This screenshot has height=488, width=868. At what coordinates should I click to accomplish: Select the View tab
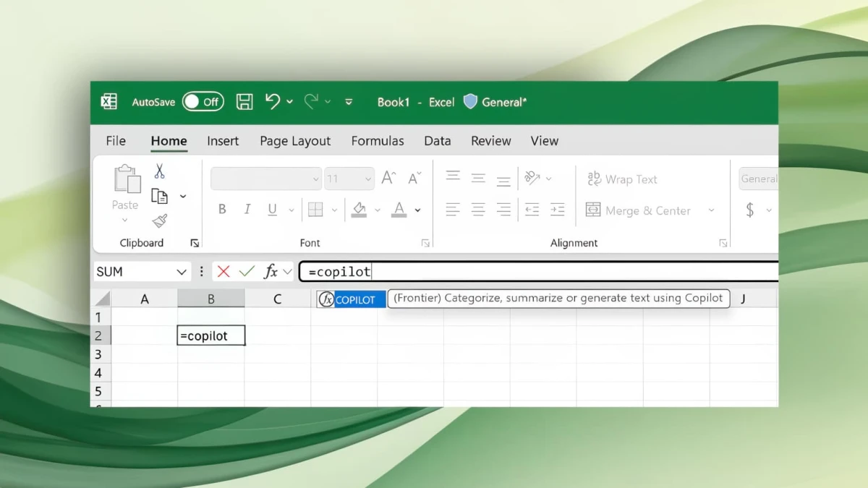click(x=545, y=141)
